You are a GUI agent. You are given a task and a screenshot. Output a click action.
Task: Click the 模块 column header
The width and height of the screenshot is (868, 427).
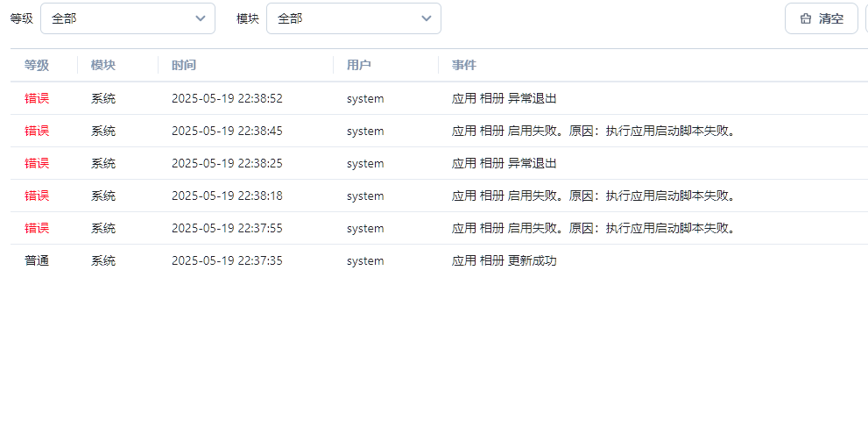pyautogui.click(x=103, y=66)
